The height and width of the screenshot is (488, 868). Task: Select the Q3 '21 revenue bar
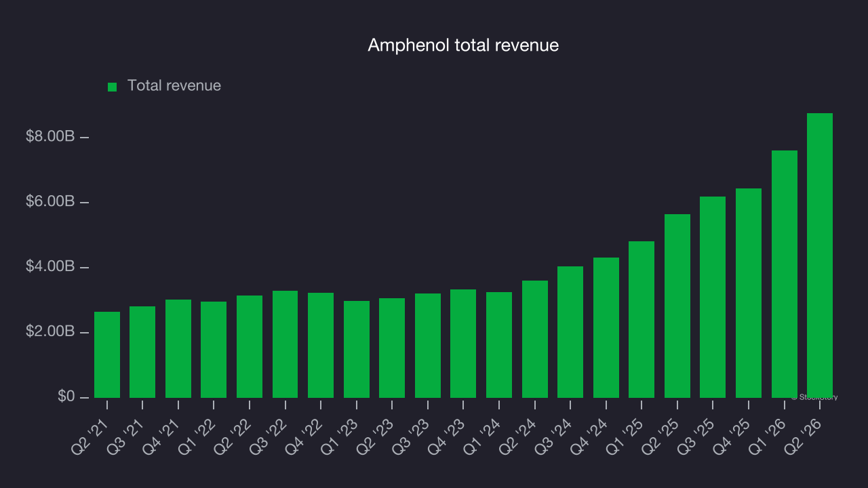tap(142, 352)
